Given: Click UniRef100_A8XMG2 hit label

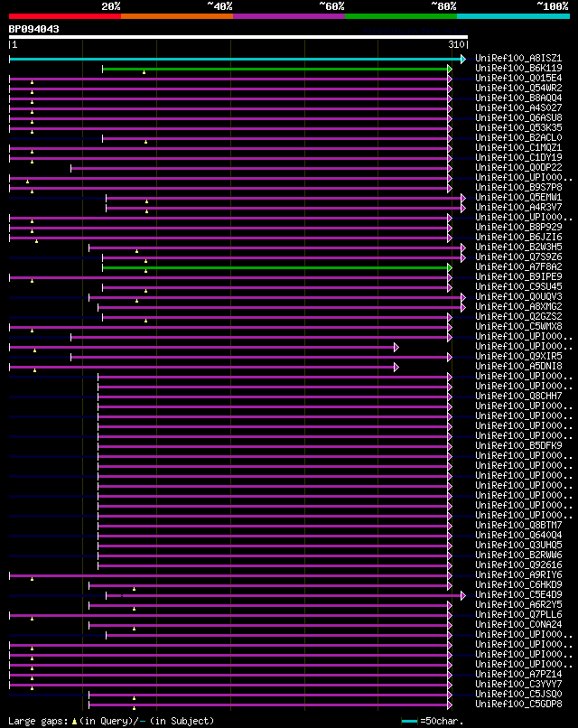Looking at the screenshot, I should [x=518, y=306].
